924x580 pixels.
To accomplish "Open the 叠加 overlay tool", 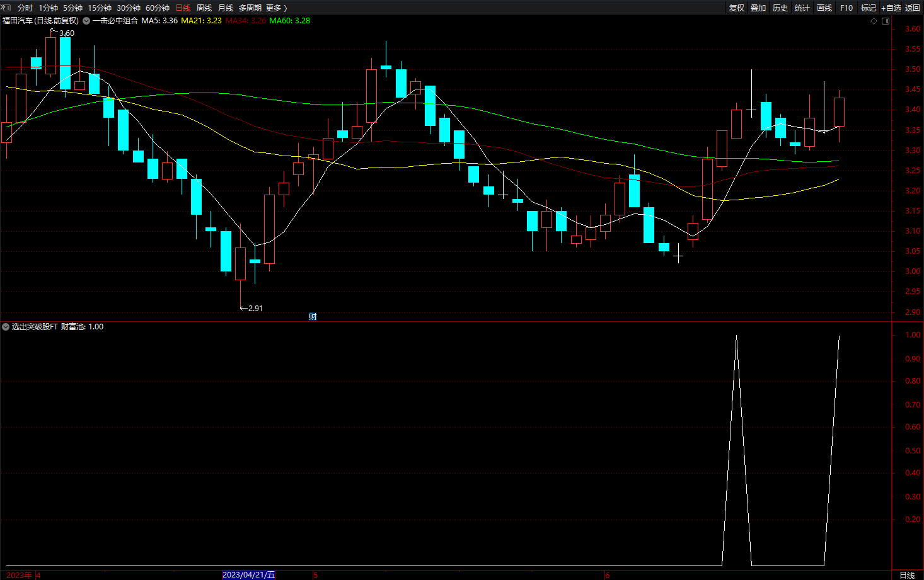I will point(758,8).
